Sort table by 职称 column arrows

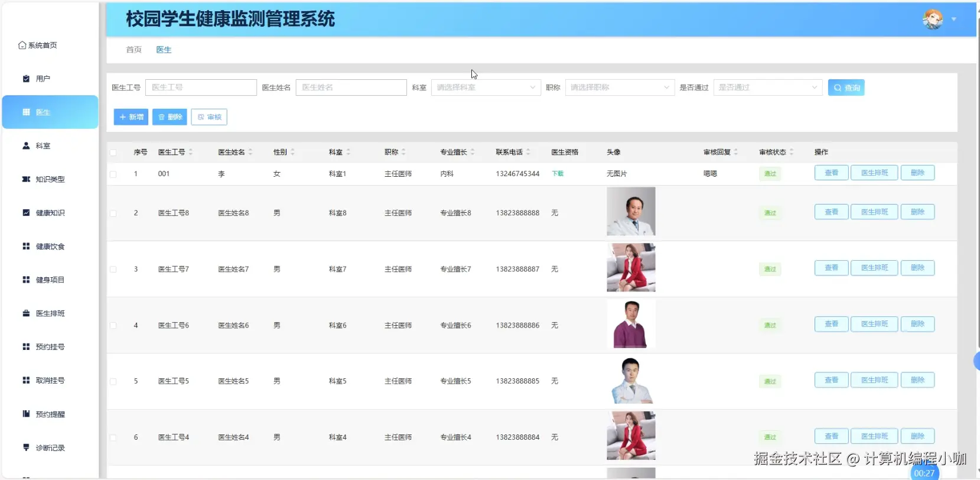click(x=403, y=152)
